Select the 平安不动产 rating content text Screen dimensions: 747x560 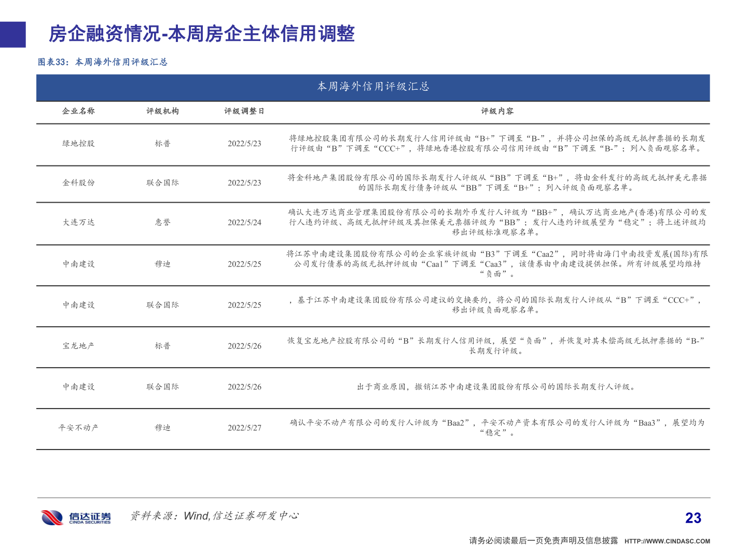497,428
